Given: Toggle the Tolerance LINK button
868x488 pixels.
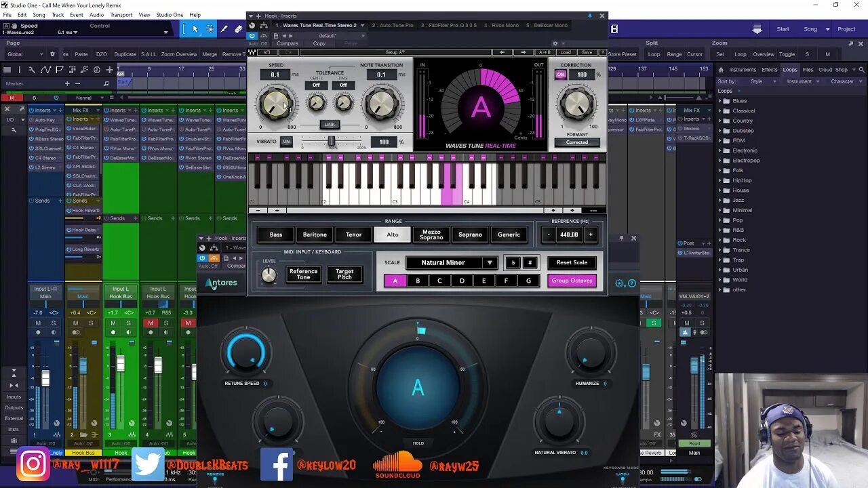Looking at the screenshot, I should pyautogui.click(x=330, y=125).
